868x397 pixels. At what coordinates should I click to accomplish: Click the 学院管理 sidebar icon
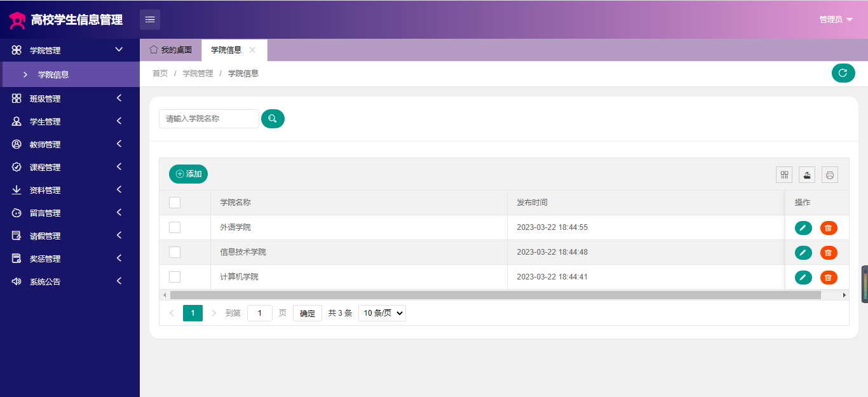click(17, 50)
